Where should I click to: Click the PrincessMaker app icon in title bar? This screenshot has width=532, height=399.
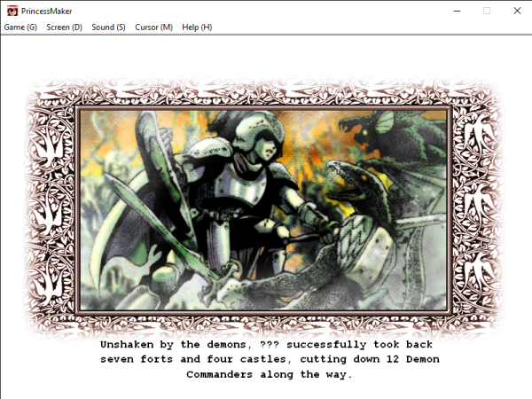click(x=11, y=10)
